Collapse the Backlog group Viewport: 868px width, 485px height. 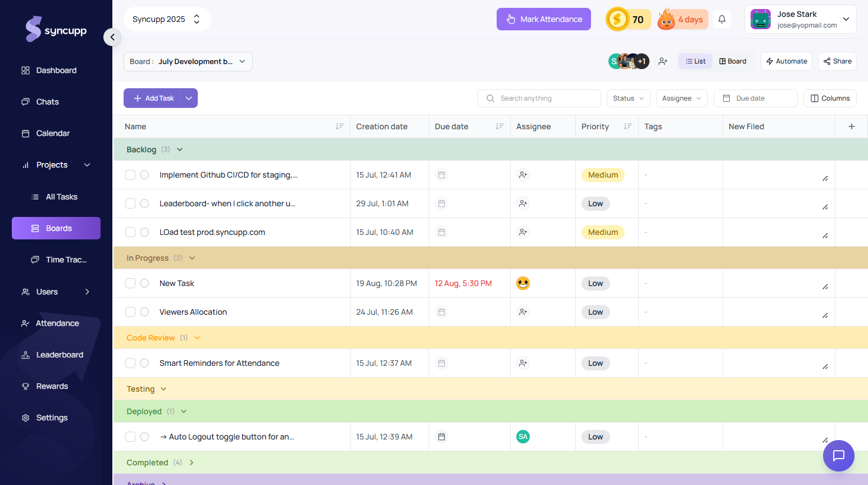pyautogui.click(x=180, y=149)
